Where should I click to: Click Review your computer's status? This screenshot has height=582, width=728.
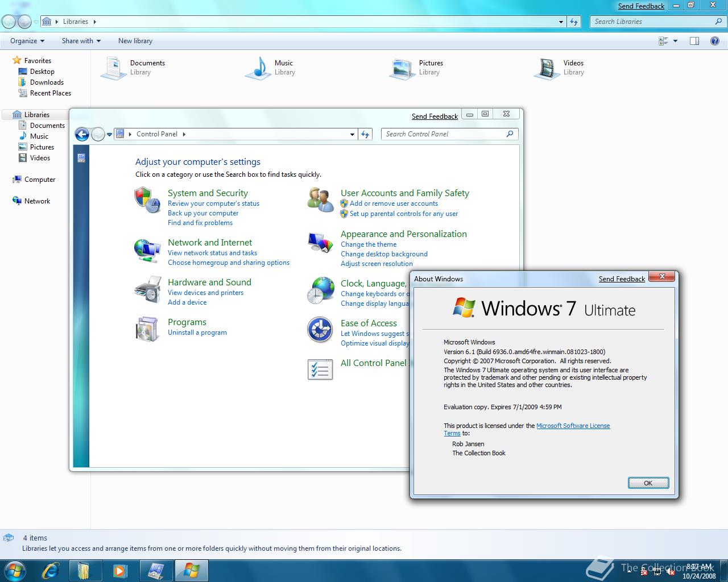click(x=213, y=203)
